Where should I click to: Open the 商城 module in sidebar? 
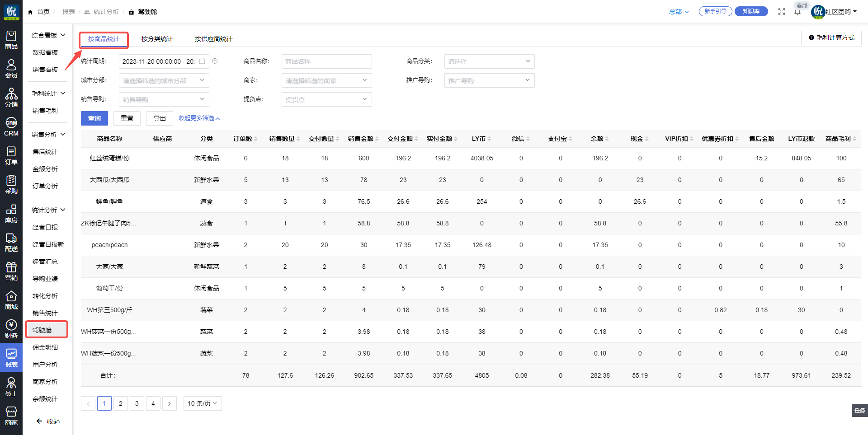[x=11, y=300]
